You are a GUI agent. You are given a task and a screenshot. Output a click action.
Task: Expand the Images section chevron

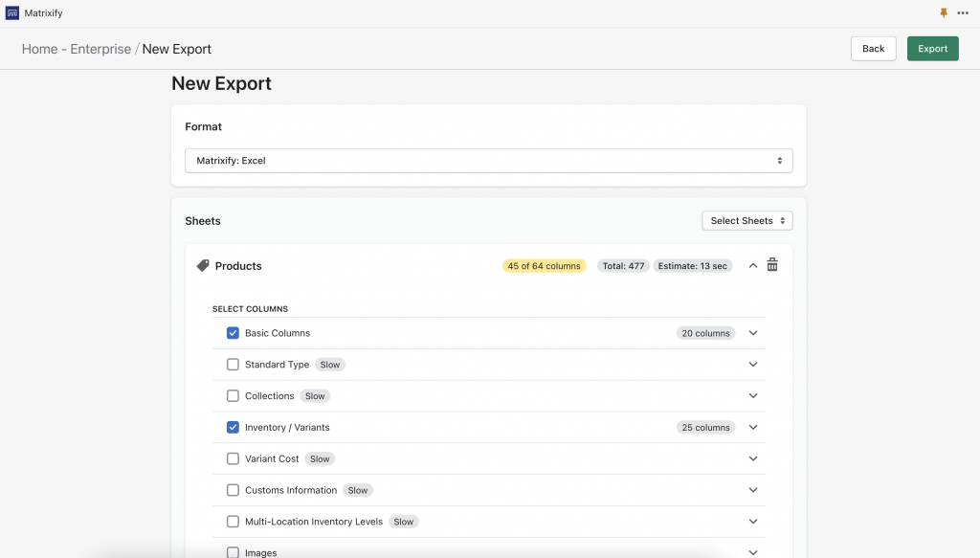point(753,552)
